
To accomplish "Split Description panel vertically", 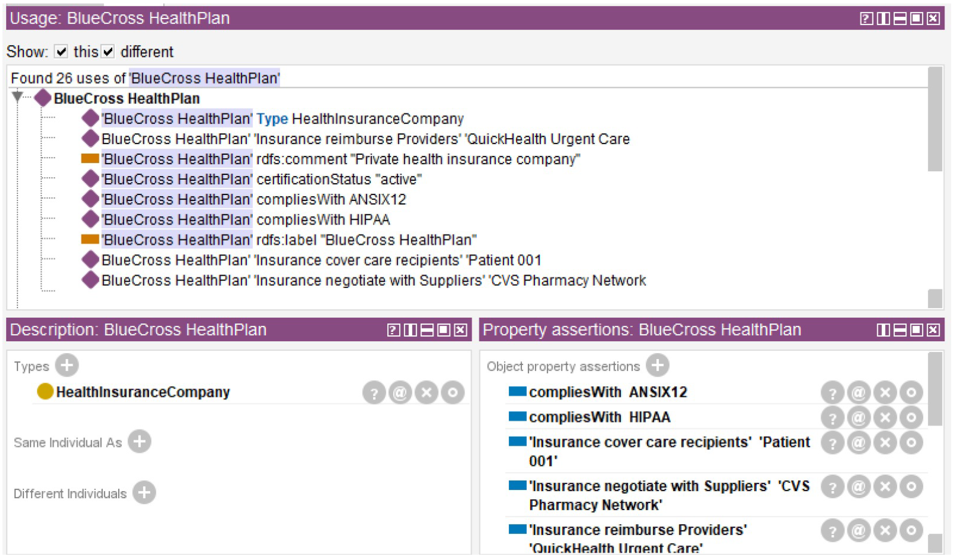I will pos(410,330).
